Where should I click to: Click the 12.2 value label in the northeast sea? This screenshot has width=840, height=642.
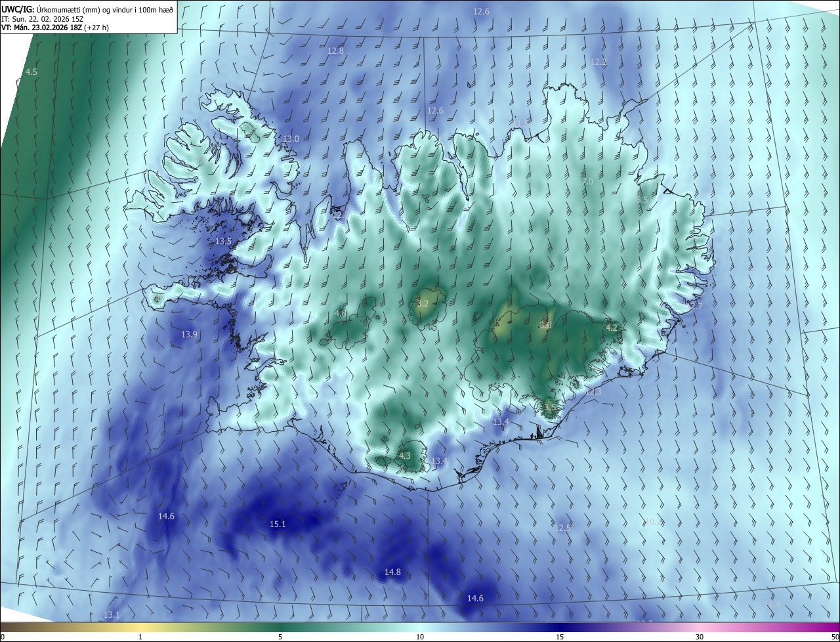pos(598,62)
